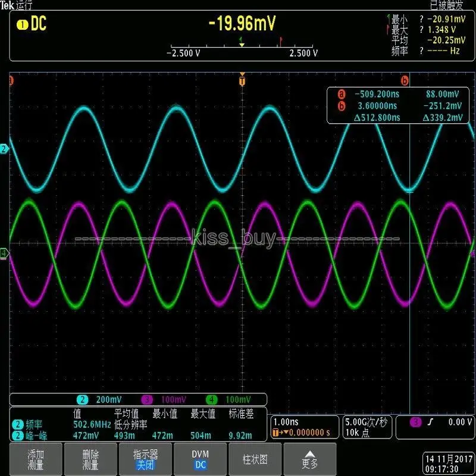Image resolution: width=476 pixels, height=476 pixels.
Task: Toggle the 指示器 indicator button set to 关闭
Action: pos(145,459)
